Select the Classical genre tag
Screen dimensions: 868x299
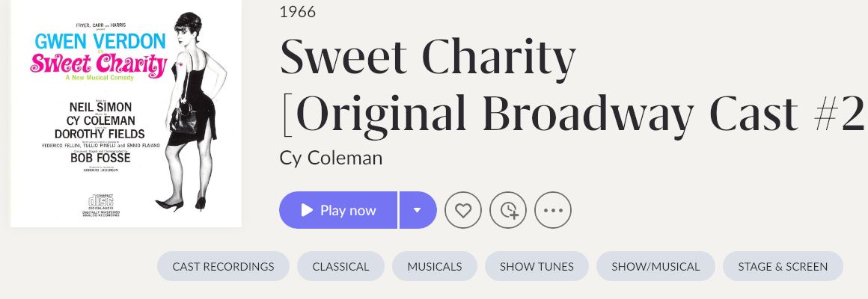[340, 266]
